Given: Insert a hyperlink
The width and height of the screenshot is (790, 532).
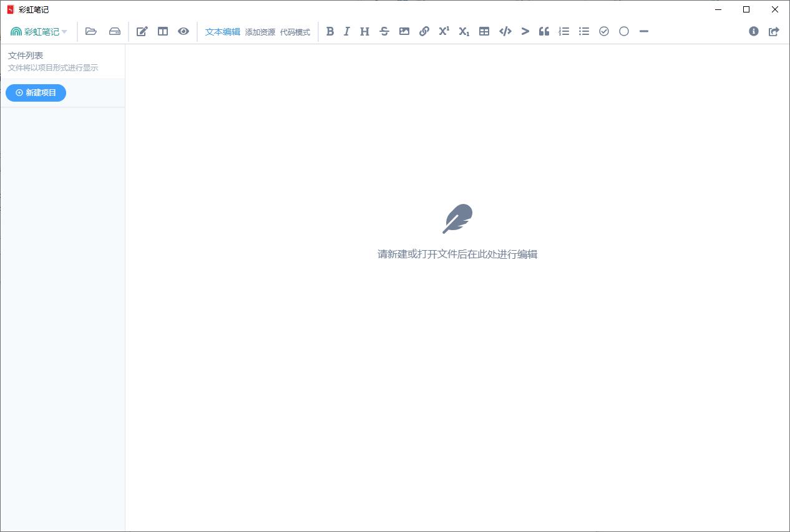Looking at the screenshot, I should coord(424,31).
